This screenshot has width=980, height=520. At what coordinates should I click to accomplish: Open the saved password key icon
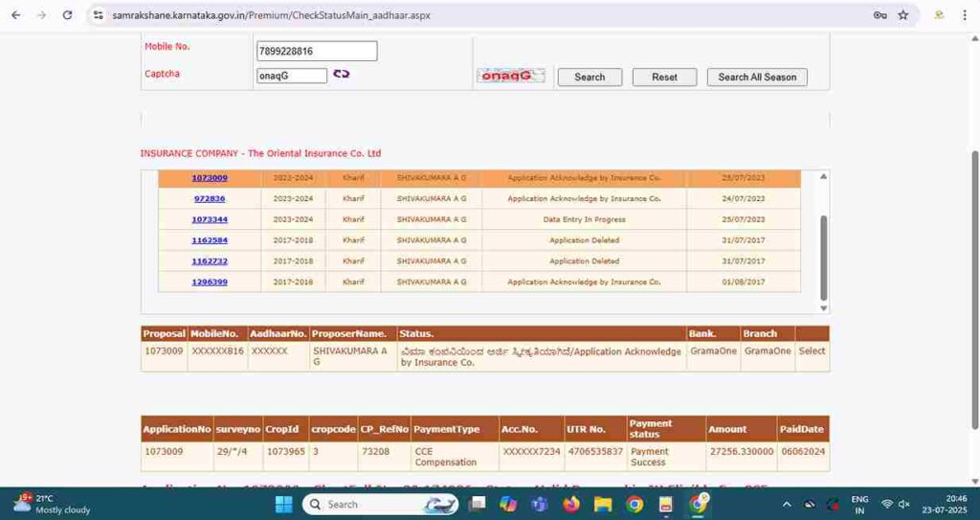[880, 15]
